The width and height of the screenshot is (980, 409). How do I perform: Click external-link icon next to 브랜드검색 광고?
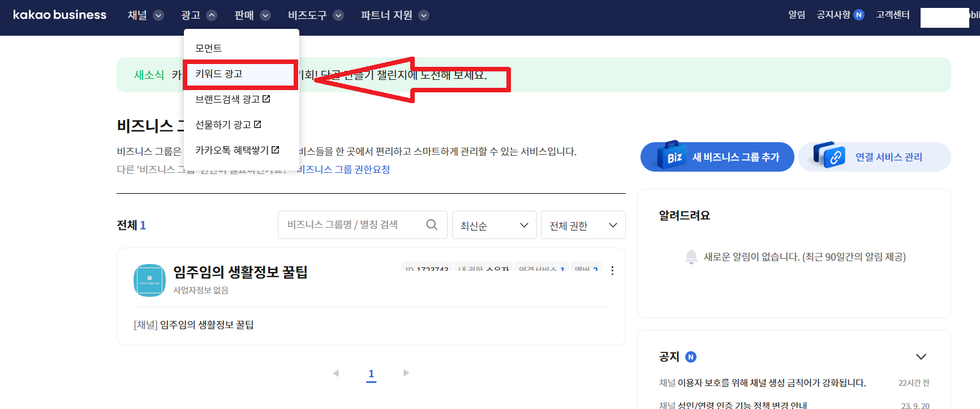[x=267, y=99]
